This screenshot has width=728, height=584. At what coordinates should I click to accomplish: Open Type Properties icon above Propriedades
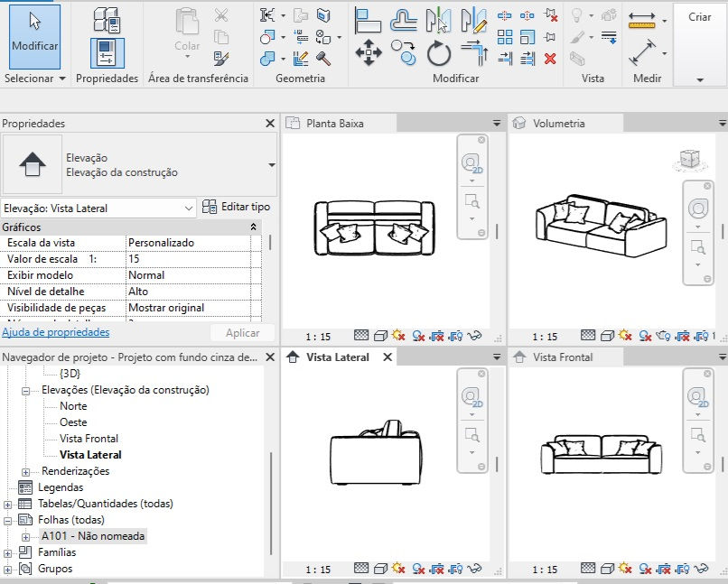pos(107,21)
